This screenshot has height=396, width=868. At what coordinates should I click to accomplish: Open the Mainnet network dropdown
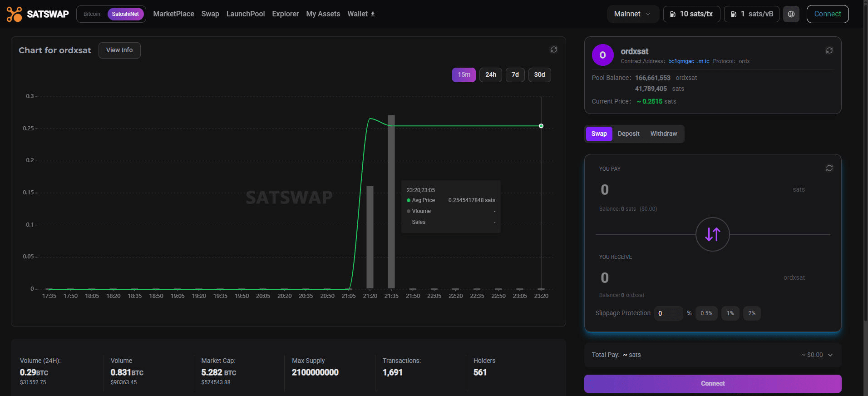632,14
